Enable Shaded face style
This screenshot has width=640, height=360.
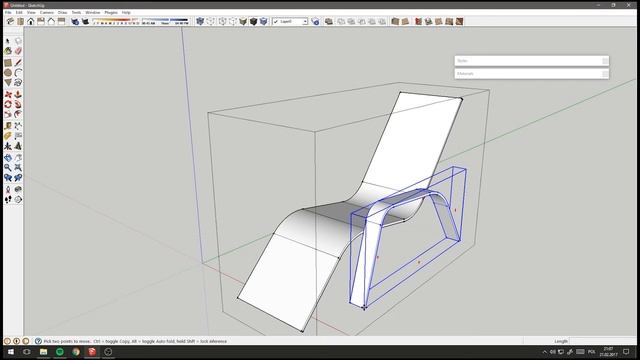243,21
